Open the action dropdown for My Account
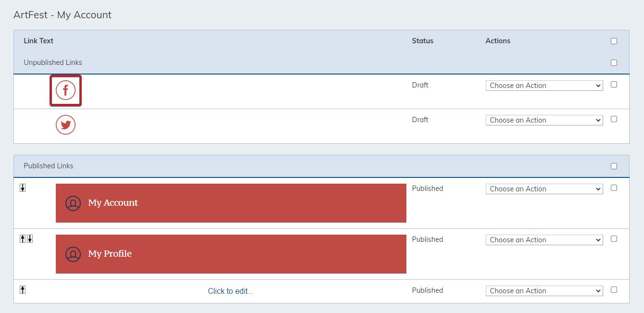The width and height of the screenshot is (644, 313). 544,189
